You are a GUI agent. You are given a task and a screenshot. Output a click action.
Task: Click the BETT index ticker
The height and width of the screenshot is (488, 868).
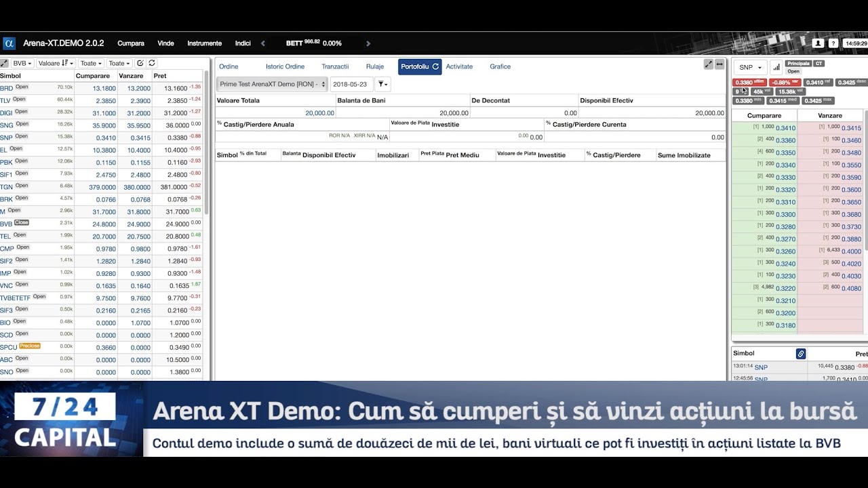[313, 43]
